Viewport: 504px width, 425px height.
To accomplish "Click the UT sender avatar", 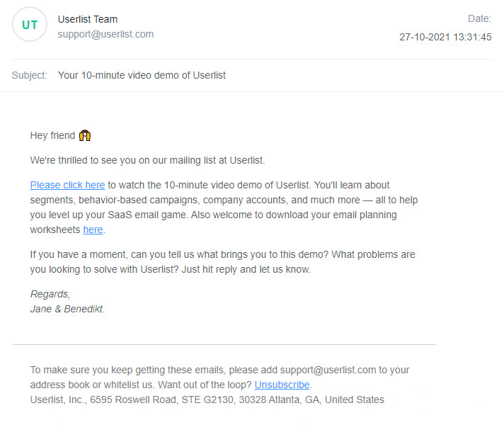I will [x=30, y=25].
